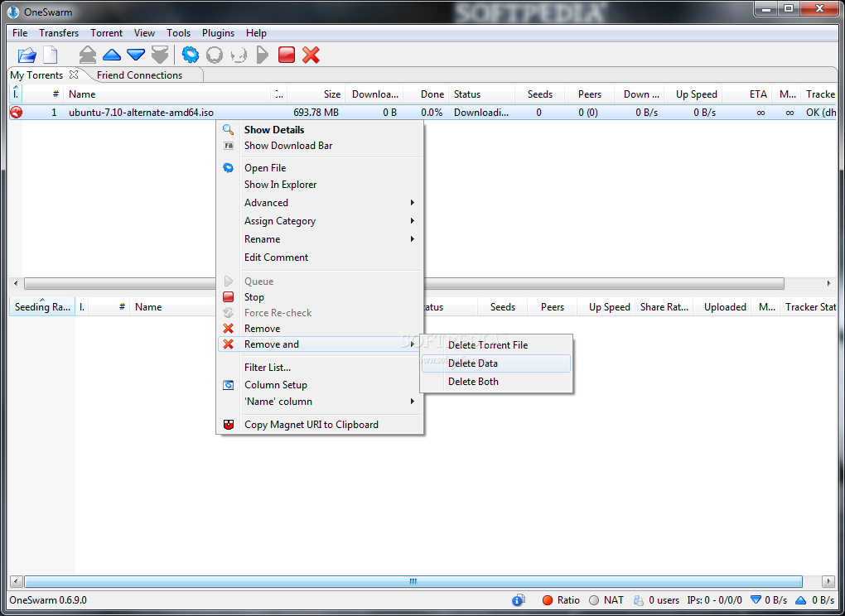This screenshot has height=616, width=845.
Task: Click the blue move down toolbar arrow
Action: point(136,55)
